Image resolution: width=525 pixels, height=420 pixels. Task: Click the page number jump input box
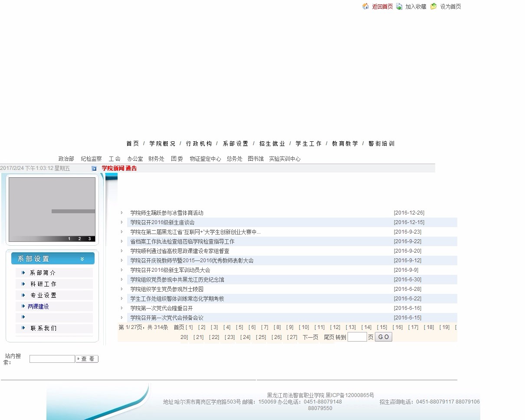point(357,337)
